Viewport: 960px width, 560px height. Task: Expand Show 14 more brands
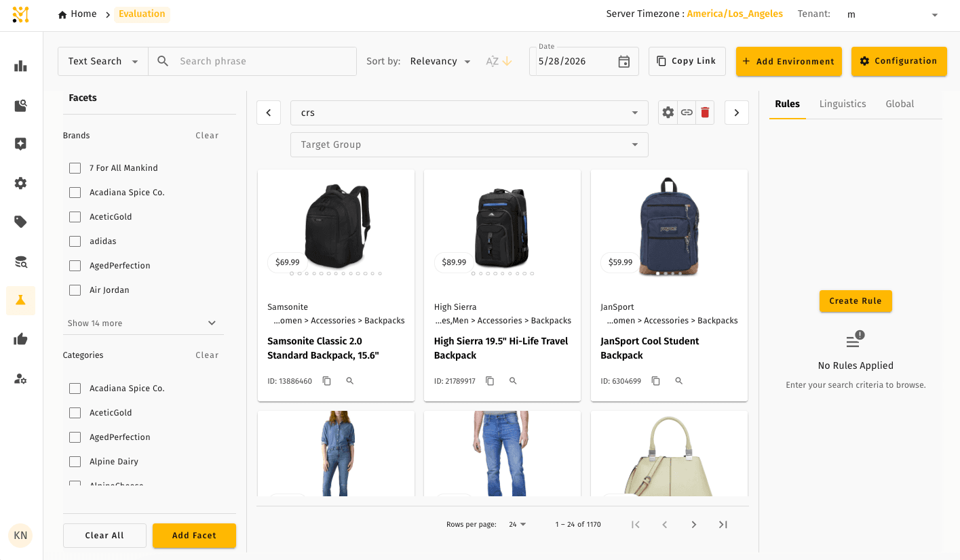point(142,323)
